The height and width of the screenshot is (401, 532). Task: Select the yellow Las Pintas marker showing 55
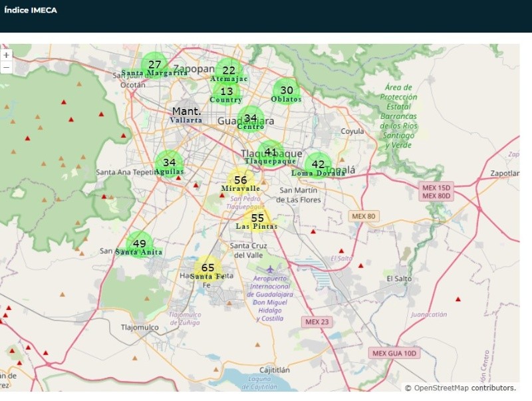click(x=257, y=219)
